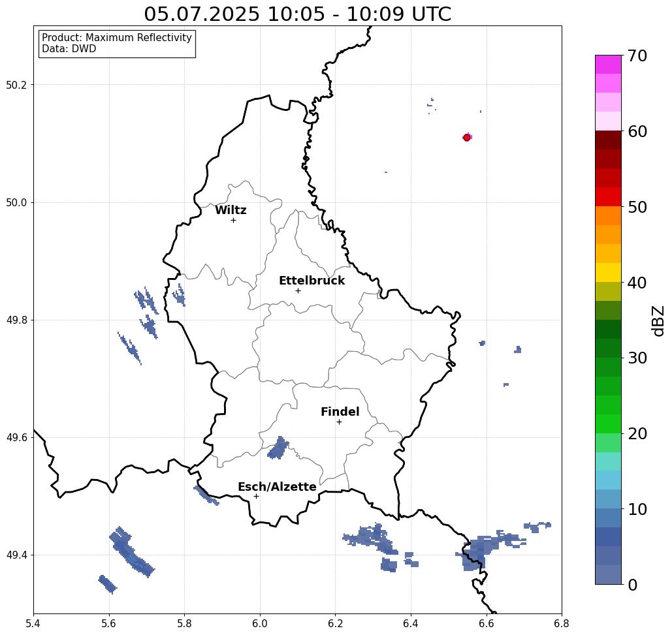Click the Esch/Alzette station label
Screen dimensions: 672x635
coord(277,487)
